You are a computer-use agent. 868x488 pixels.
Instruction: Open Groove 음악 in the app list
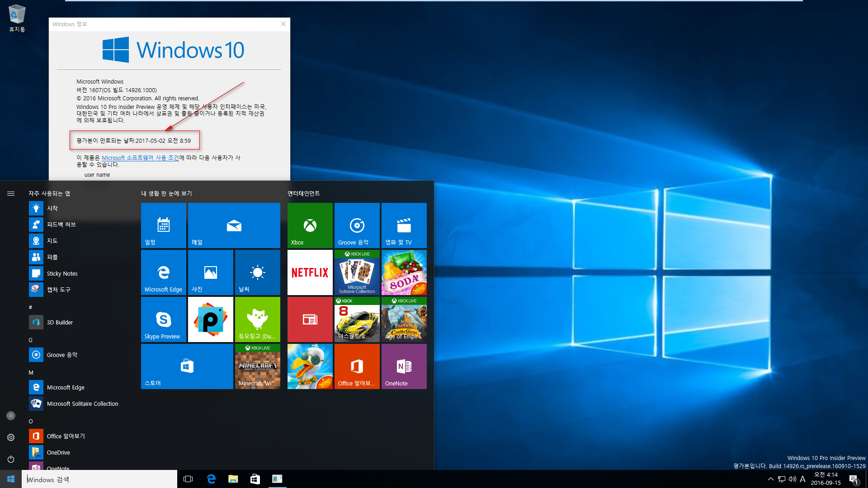point(81,355)
